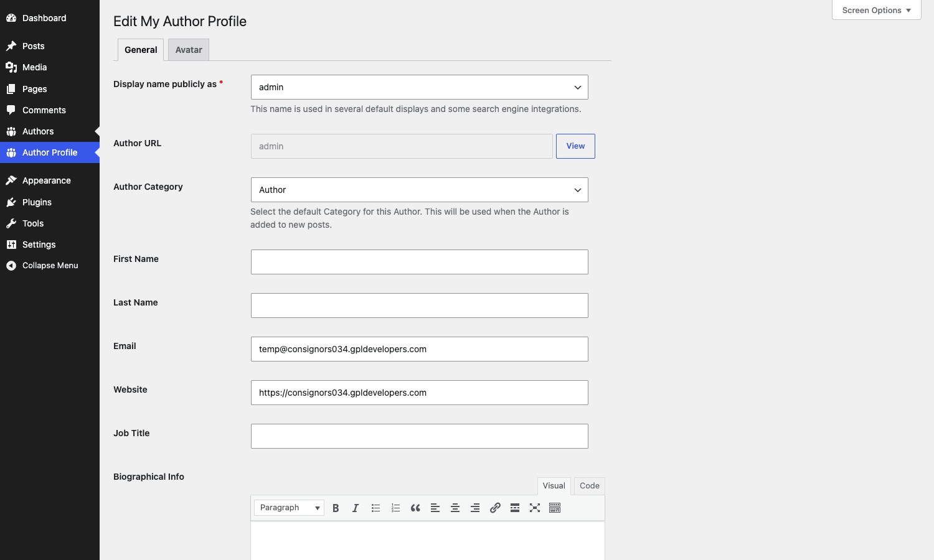This screenshot has width=934, height=560.
Task: Insert or edit link in bio
Action: coord(495,508)
